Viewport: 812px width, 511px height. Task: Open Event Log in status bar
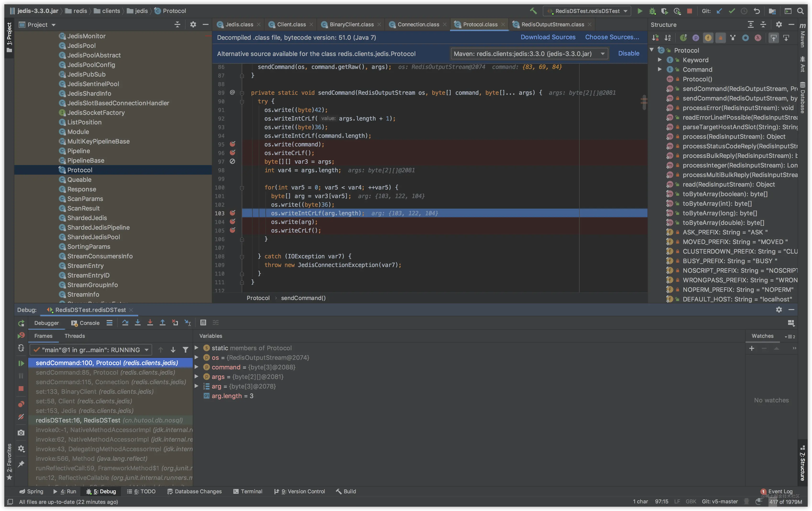pos(777,491)
